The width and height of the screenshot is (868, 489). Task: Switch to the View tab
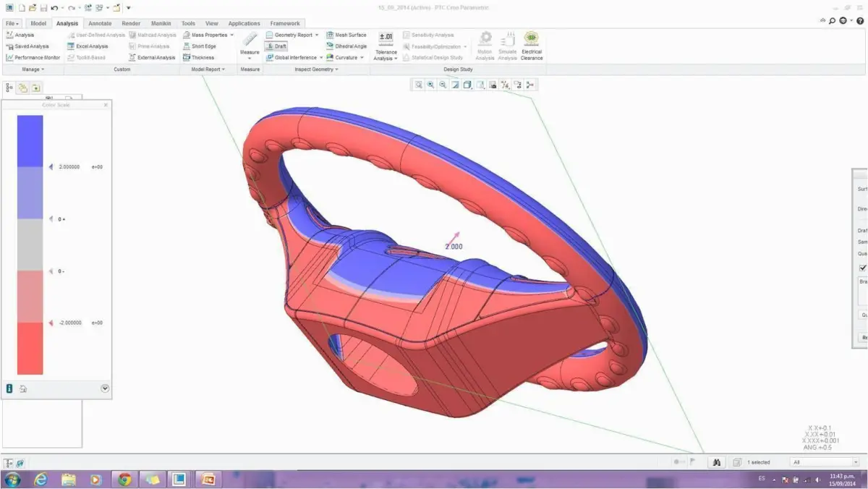click(211, 23)
